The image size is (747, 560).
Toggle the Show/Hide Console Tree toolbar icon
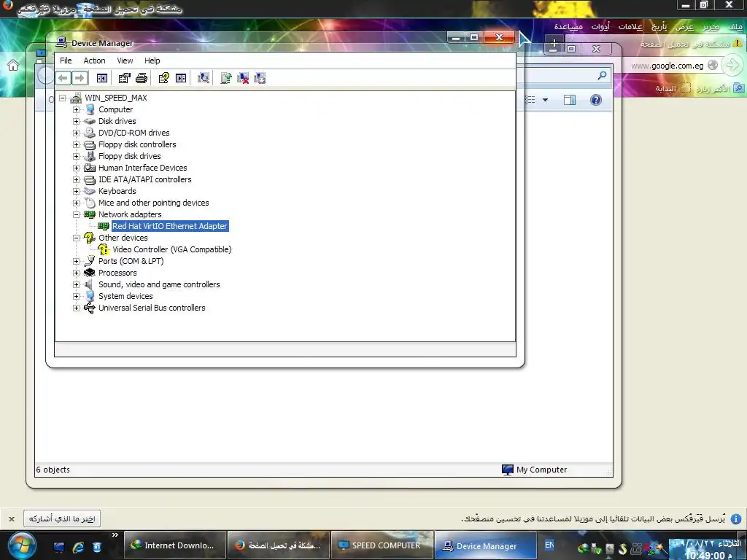(x=102, y=78)
